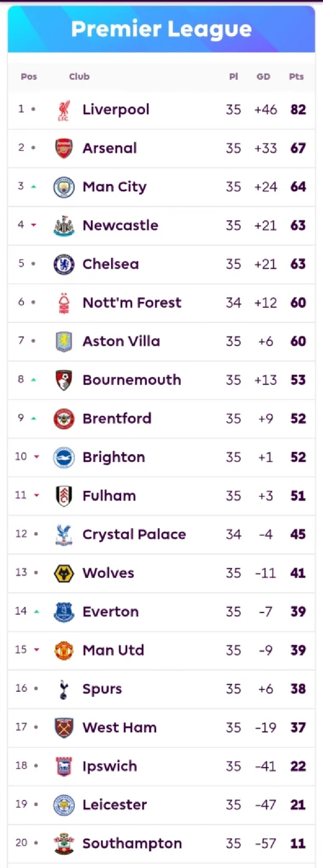Select the Aston Villa team name
323x868 pixels.
(x=121, y=341)
